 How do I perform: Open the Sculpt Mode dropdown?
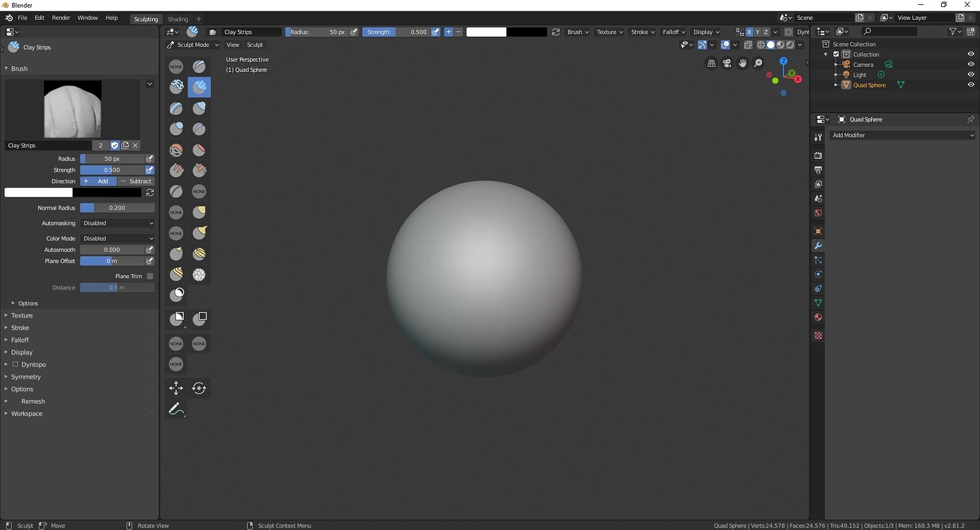pyautogui.click(x=192, y=45)
